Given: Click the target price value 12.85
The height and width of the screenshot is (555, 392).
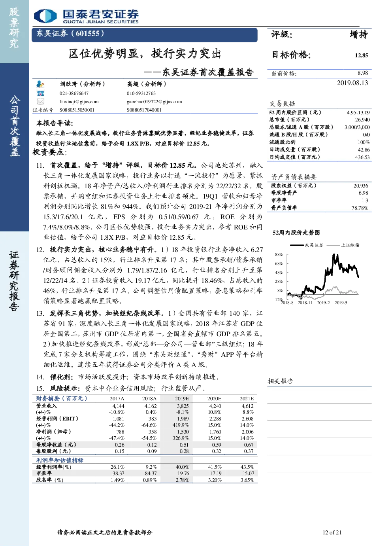Looking at the screenshot, I should coord(361,55).
